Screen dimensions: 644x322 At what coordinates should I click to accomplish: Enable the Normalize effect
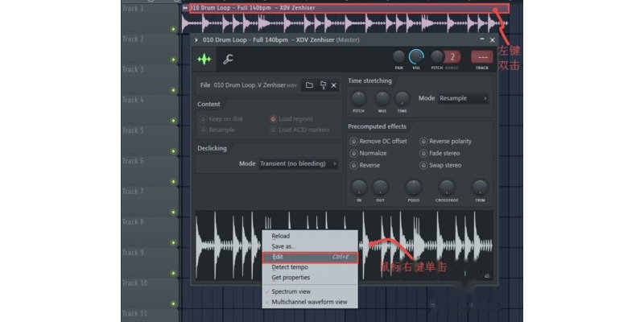pyautogui.click(x=369, y=153)
